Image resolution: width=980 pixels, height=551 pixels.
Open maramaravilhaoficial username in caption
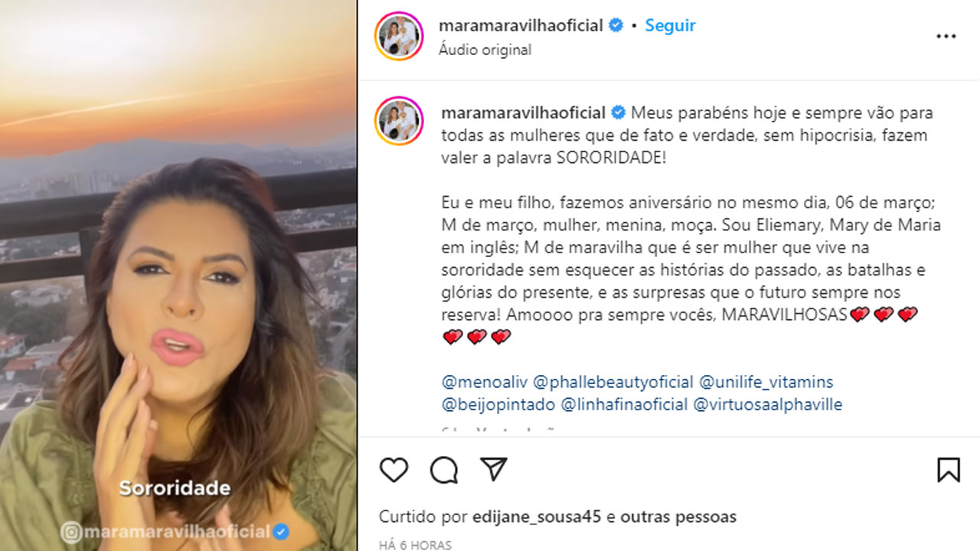click(524, 113)
